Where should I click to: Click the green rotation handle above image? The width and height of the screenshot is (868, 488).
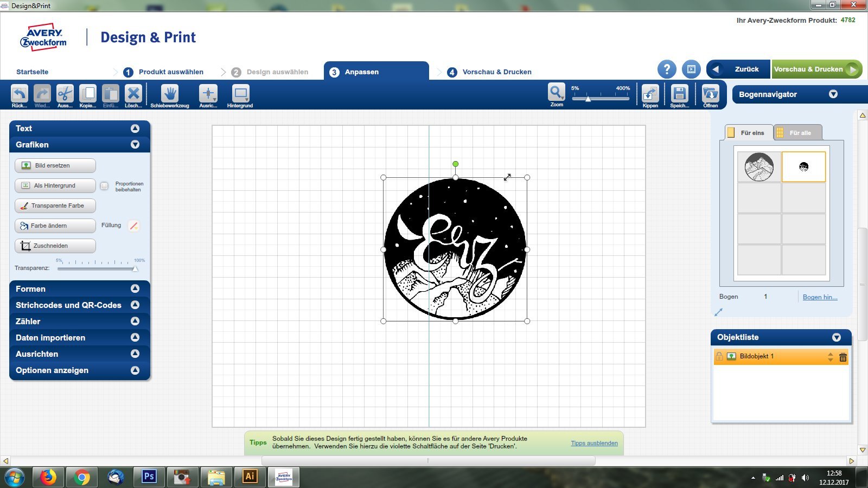[456, 164]
